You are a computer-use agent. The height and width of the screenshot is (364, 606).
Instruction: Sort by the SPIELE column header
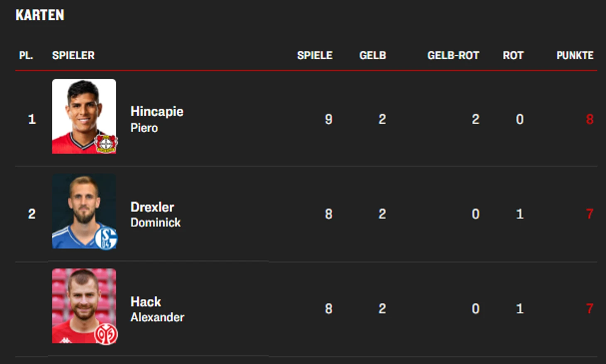click(x=315, y=56)
